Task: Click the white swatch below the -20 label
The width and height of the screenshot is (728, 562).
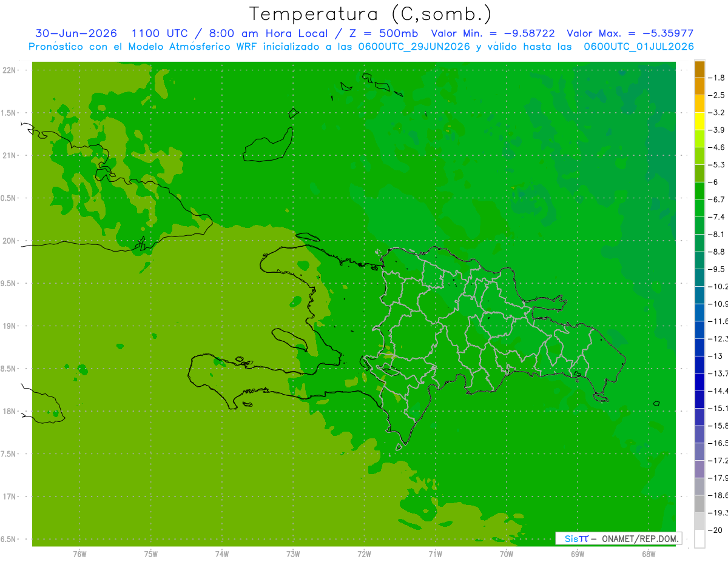Action: tap(699, 539)
